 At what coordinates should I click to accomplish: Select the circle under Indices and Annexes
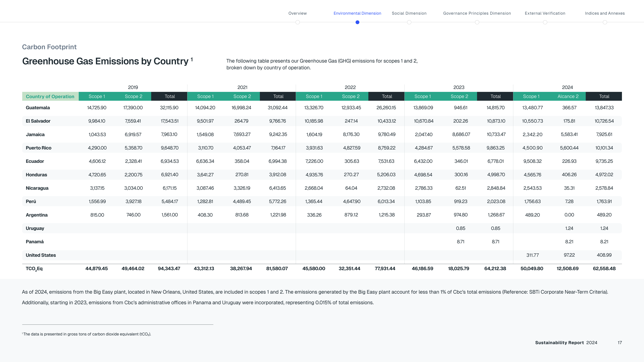605,22
